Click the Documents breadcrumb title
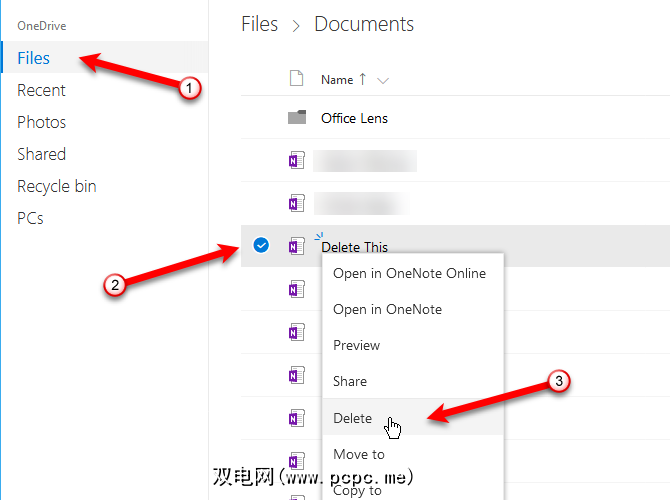This screenshot has height=500, width=670. [x=364, y=24]
